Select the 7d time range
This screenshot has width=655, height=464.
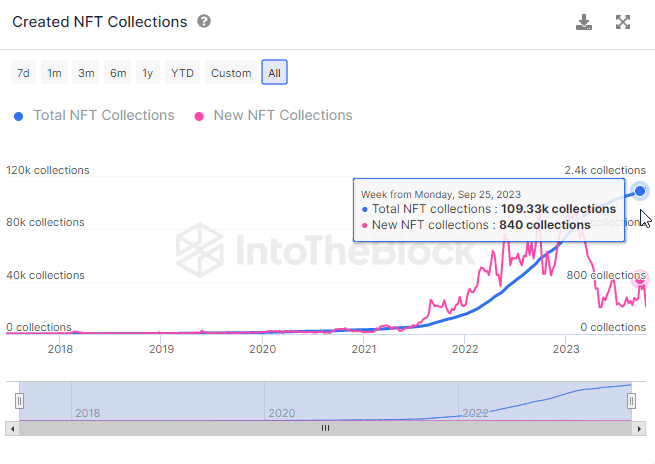[23, 73]
